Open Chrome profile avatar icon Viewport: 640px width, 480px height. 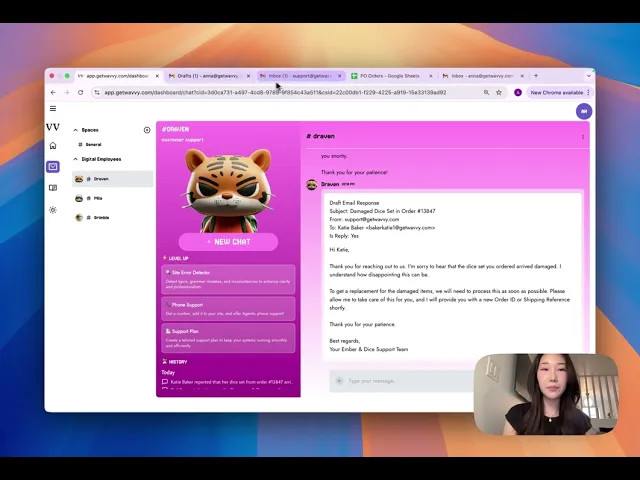pos(518,93)
